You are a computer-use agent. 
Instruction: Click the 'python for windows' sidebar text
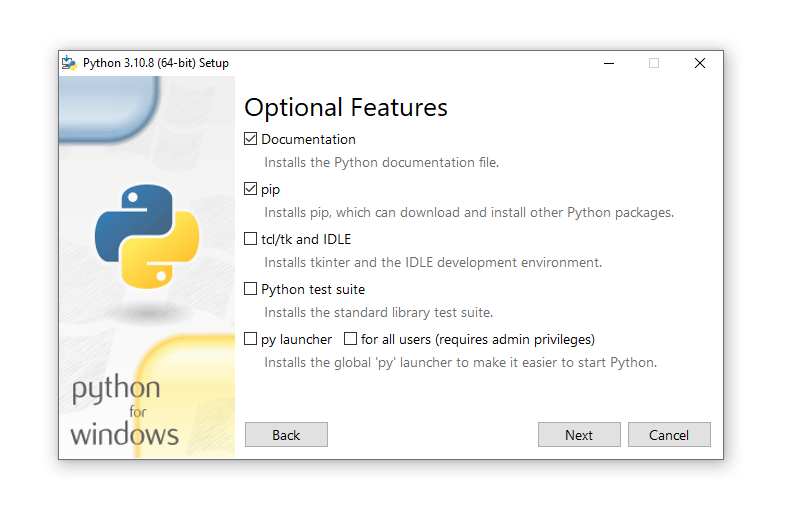pos(125,411)
